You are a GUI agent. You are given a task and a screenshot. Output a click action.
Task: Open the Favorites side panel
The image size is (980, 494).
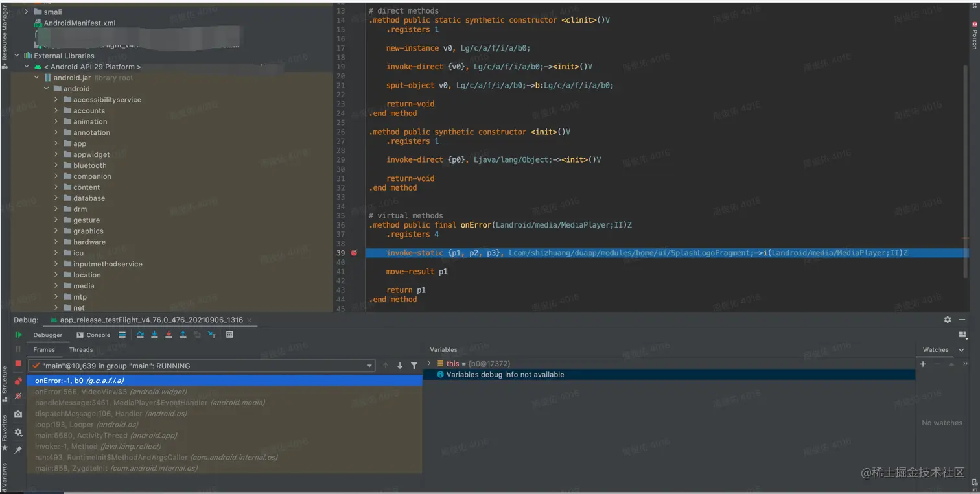[5, 432]
